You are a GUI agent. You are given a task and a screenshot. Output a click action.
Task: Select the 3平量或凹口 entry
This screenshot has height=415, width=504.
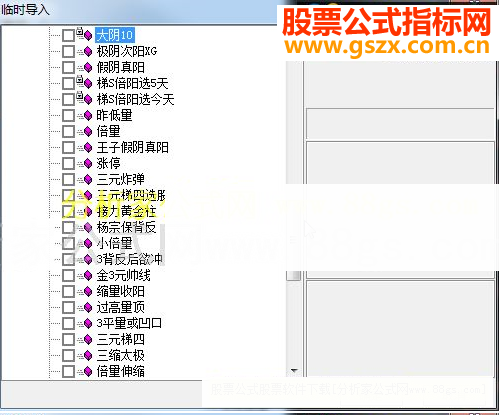(x=129, y=323)
